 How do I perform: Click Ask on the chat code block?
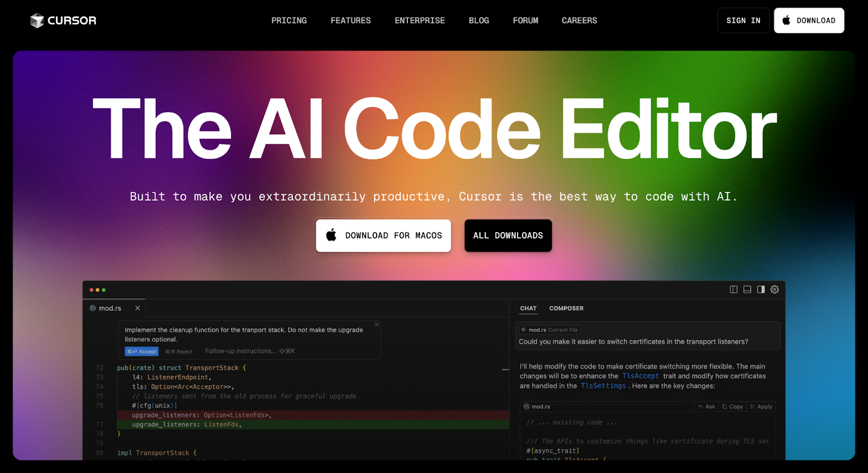707,406
